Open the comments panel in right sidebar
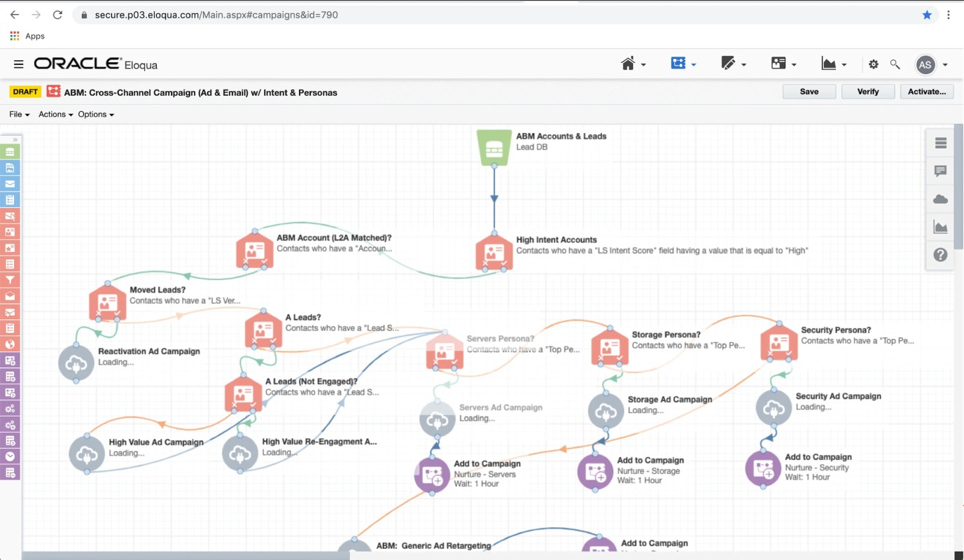The width and height of the screenshot is (964, 560). (x=940, y=171)
